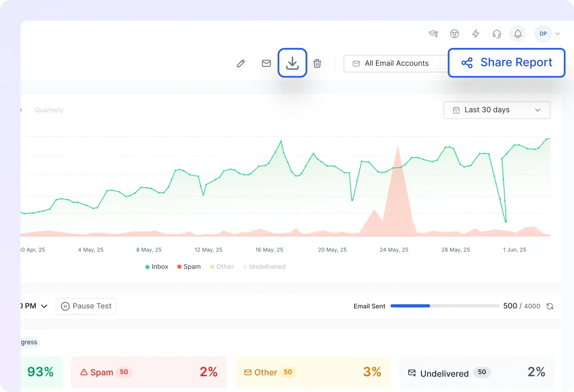Open quick actions via the lightning bolt icon
The height and width of the screenshot is (392, 574).
point(475,34)
